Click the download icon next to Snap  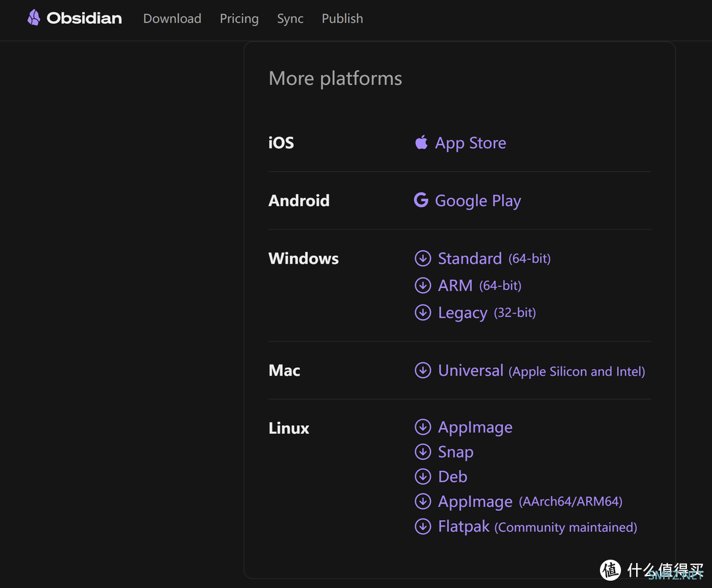click(423, 452)
